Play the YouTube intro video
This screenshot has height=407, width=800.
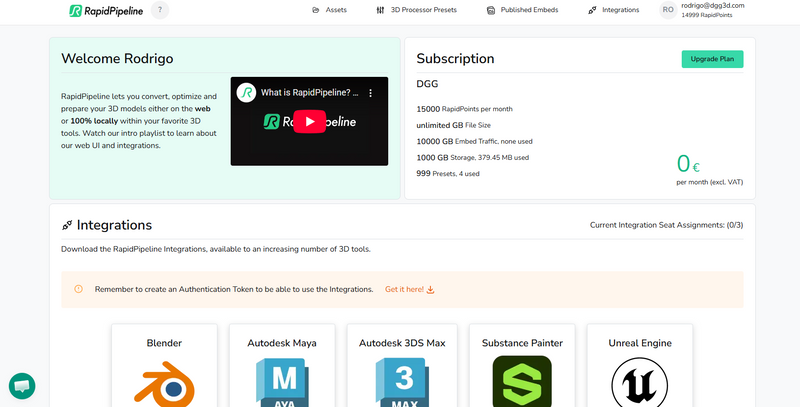(x=309, y=121)
